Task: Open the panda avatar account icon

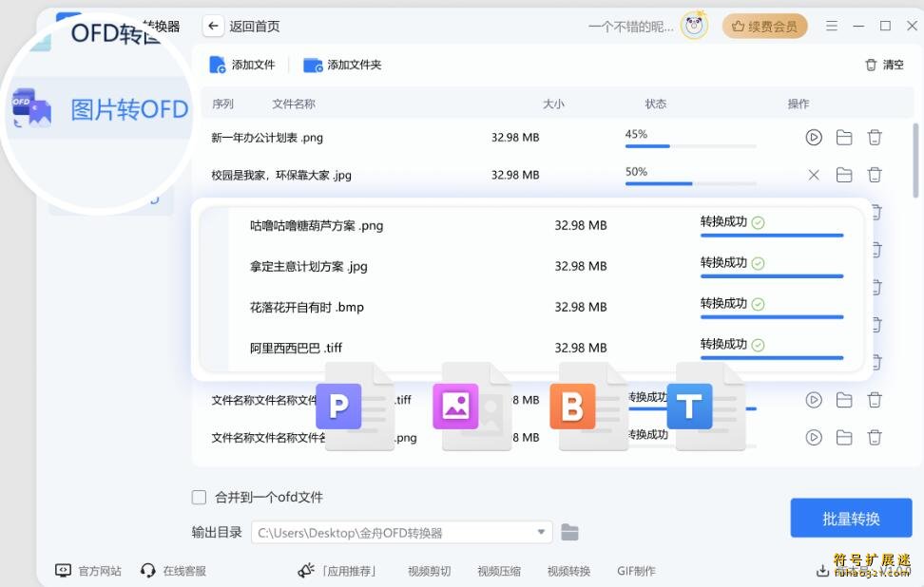Action: pyautogui.click(x=693, y=26)
